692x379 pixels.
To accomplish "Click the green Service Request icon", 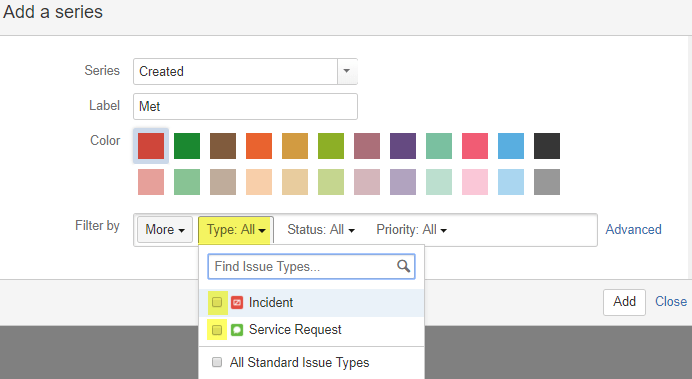I will 237,330.
